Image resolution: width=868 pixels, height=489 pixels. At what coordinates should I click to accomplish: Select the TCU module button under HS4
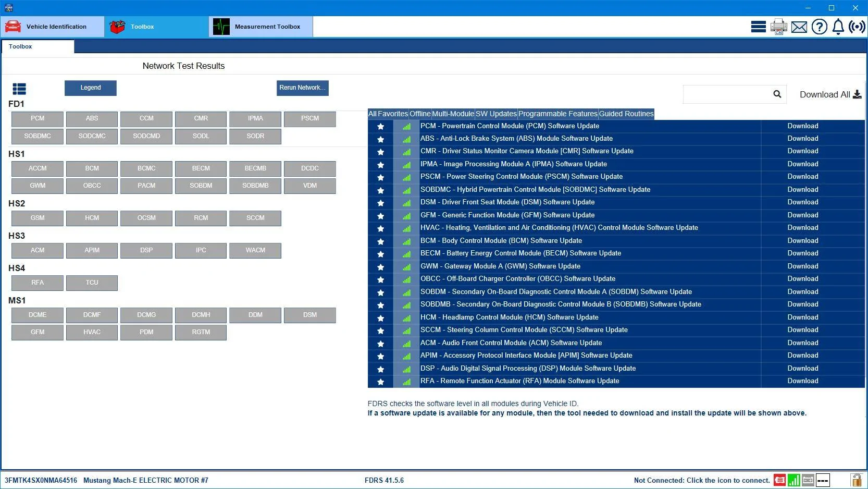click(92, 283)
